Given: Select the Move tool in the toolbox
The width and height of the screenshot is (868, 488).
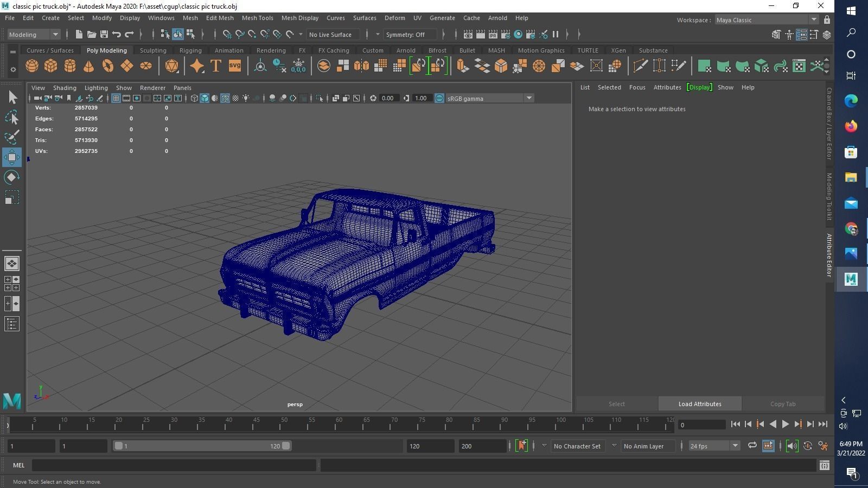Looking at the screenshot, I should coord(12,157).
